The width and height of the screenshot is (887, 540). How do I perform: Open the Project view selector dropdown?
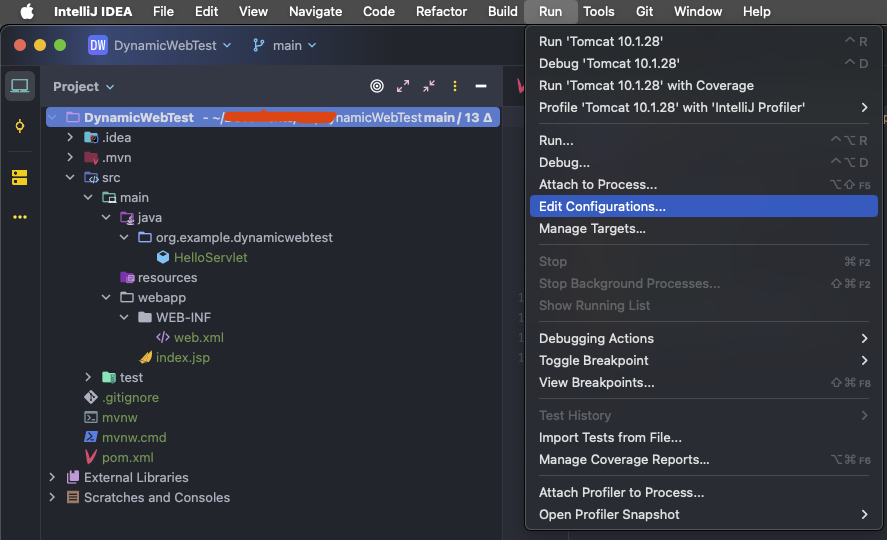point(84,87)
